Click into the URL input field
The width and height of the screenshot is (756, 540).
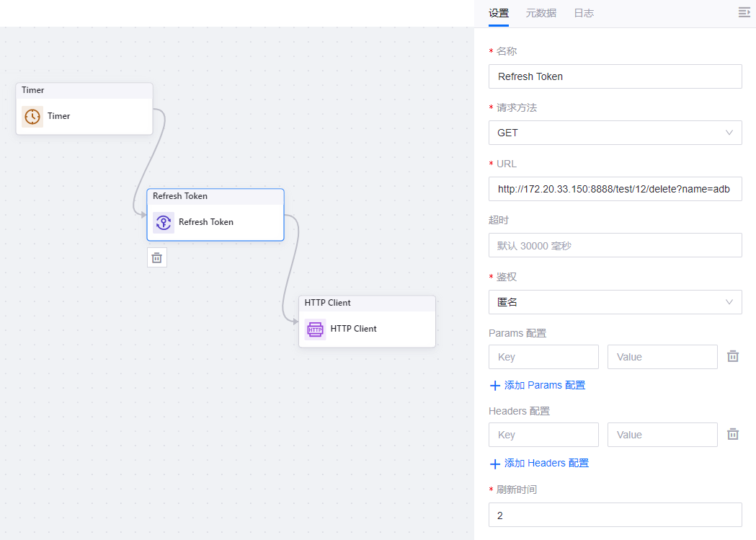click(x=615, y=189)
